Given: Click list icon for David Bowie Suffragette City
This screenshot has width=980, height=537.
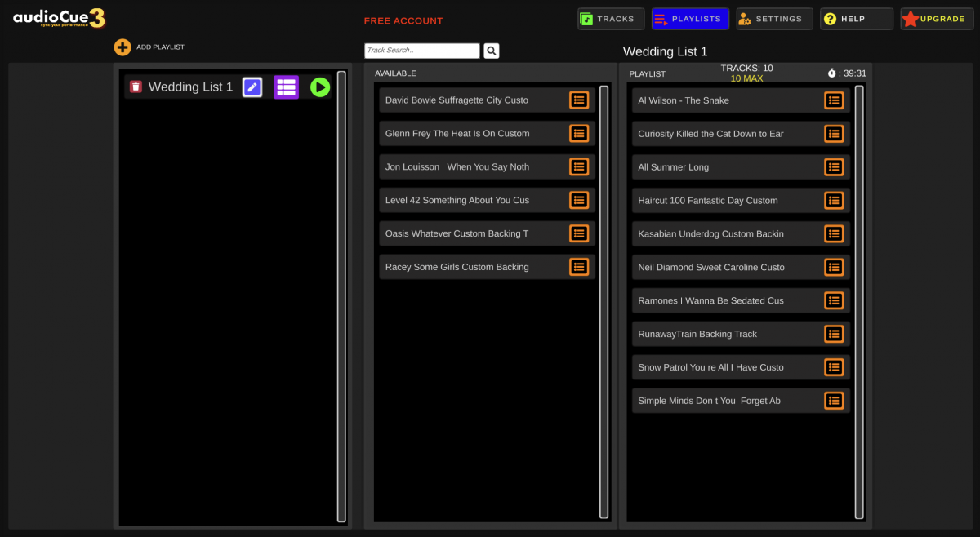Looking at the screenshot, I should pos(579,100).
